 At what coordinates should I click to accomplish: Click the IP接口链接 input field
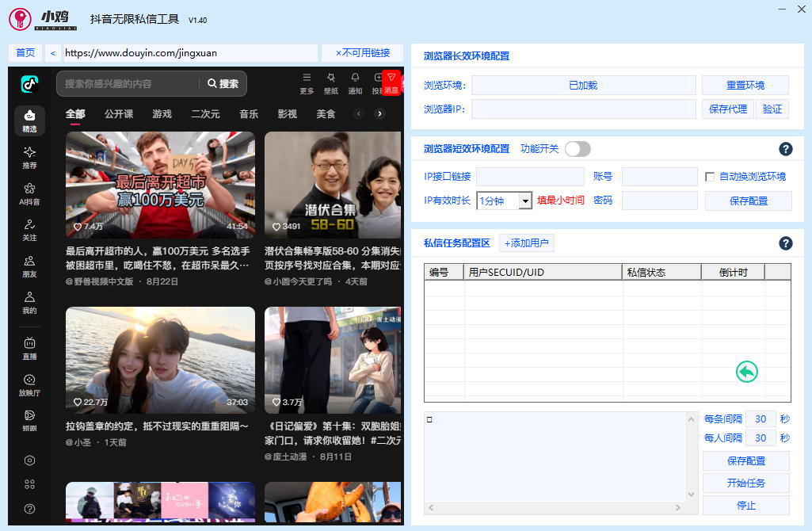[530, 177]
